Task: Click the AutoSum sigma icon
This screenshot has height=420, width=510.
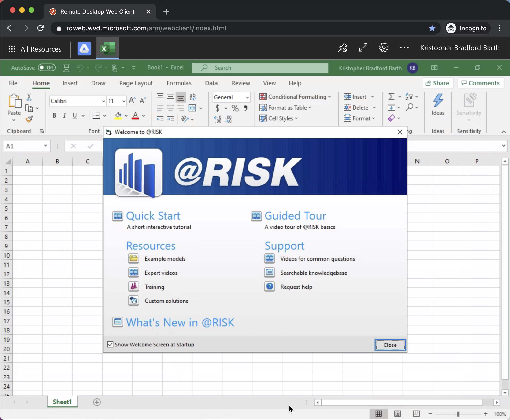Action: point(391,97)
